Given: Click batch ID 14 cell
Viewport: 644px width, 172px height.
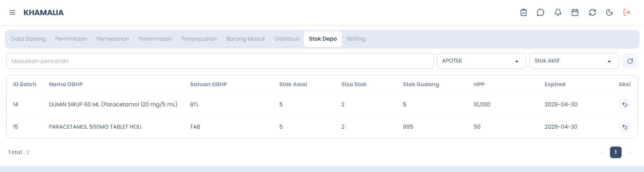Looking at the screenshot, I should (x=16, y=105).
